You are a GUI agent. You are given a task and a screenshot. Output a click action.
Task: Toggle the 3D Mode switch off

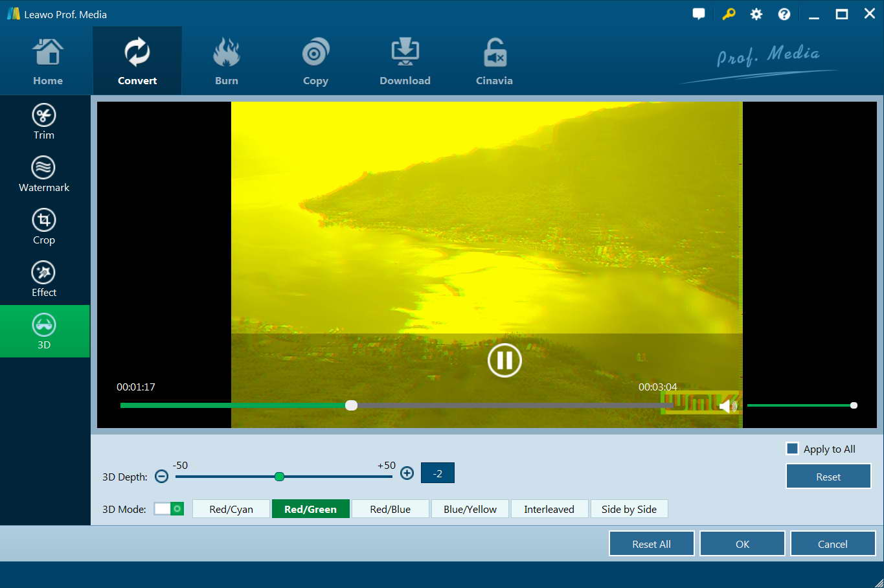click(169, 509)
